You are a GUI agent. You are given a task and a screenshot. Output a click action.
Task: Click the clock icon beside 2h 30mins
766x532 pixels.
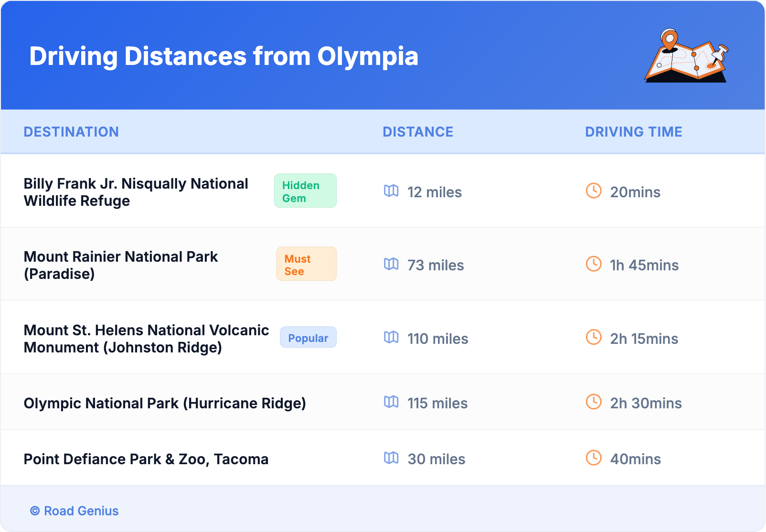pos(594,402)
